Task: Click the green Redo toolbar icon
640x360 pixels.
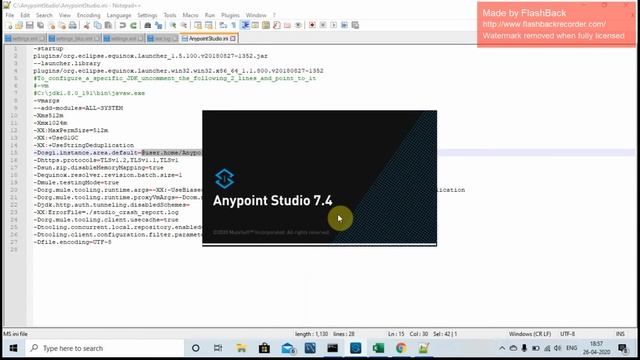Action: 133,25
